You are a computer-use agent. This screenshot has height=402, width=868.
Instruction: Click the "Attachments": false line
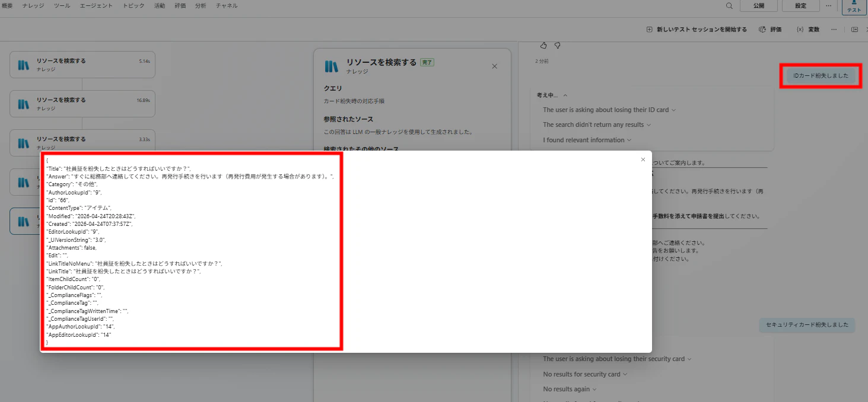coord(72,248)
